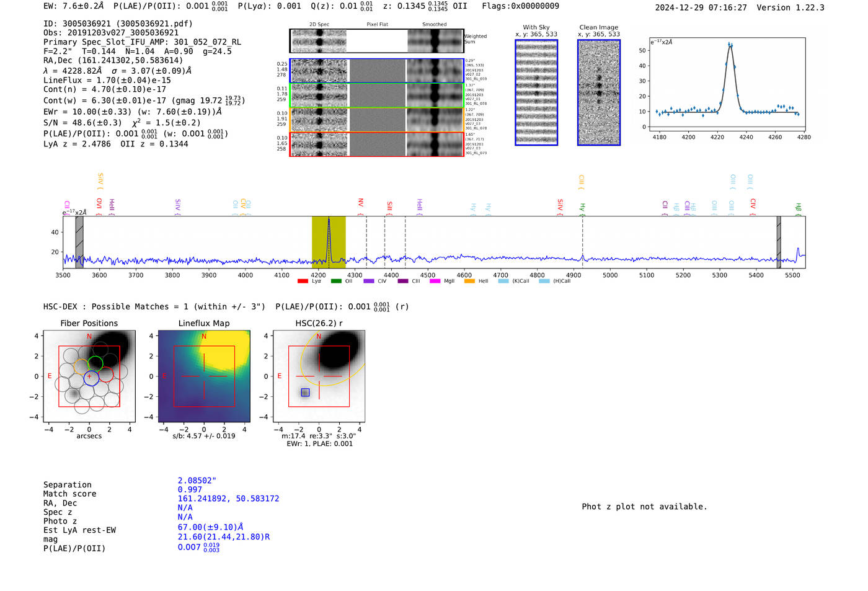This screenshot has height=591, width=868.
Task: Click the blue RA, Dec 161.241892, 50.583172
Action: [228, 499]
